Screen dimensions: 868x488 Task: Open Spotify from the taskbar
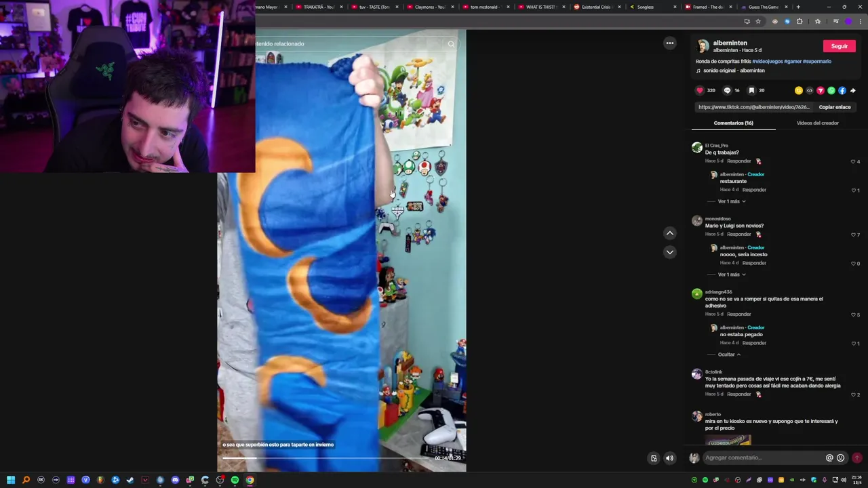point(235,480)
